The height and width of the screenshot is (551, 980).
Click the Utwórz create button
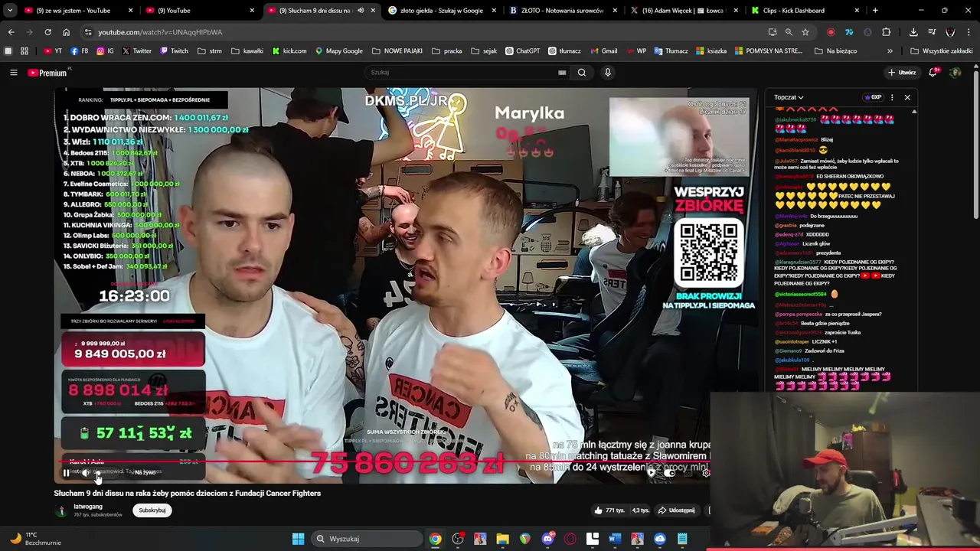click(901, 73)
